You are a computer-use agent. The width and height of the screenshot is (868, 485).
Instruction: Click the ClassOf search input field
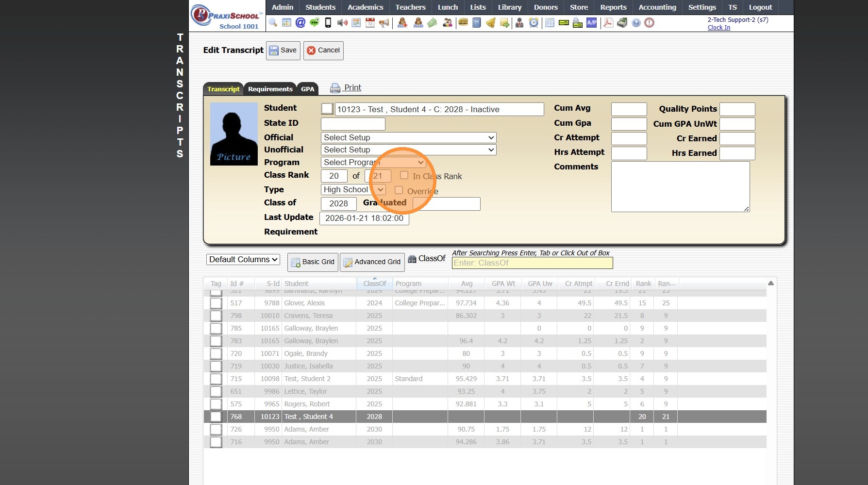[532, 263]
